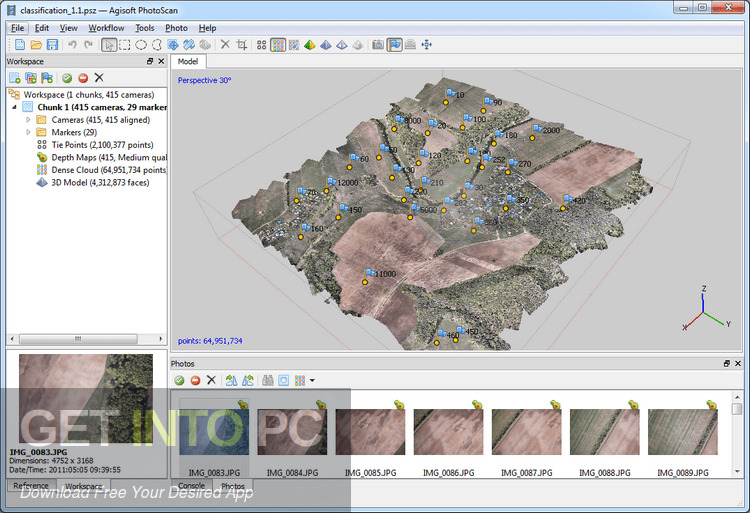Click the Reset View icon
The height and width of the screenshot is (513, 750).
pos(427,45)
